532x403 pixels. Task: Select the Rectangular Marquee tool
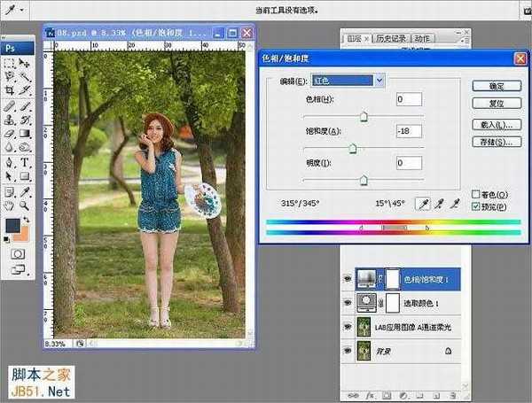[10, 64]
